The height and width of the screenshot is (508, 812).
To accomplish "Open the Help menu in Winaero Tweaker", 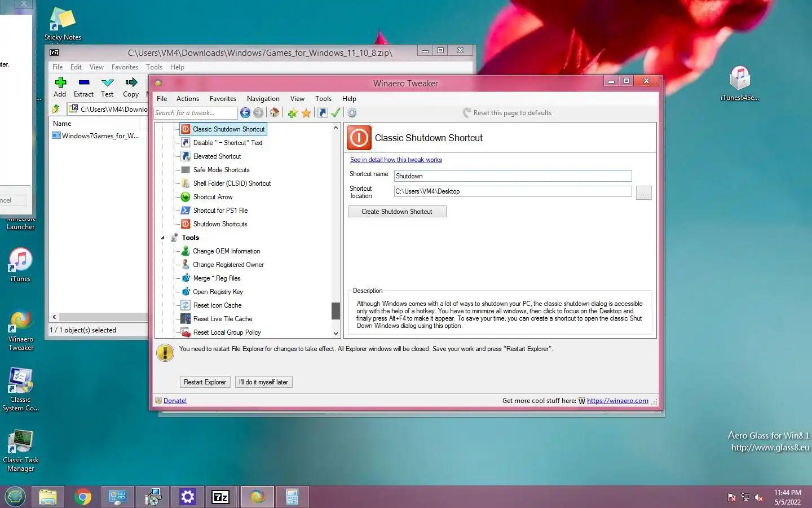I will 349,99.
